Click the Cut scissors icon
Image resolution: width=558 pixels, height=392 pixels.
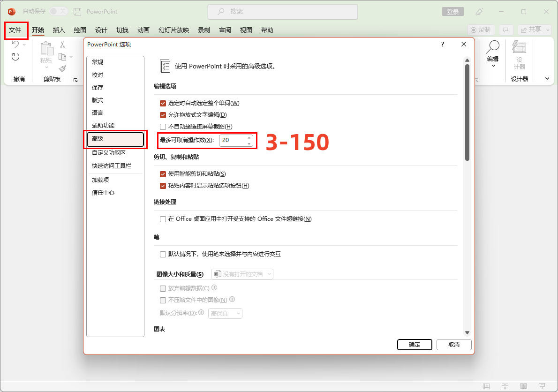tap(62, 45)
